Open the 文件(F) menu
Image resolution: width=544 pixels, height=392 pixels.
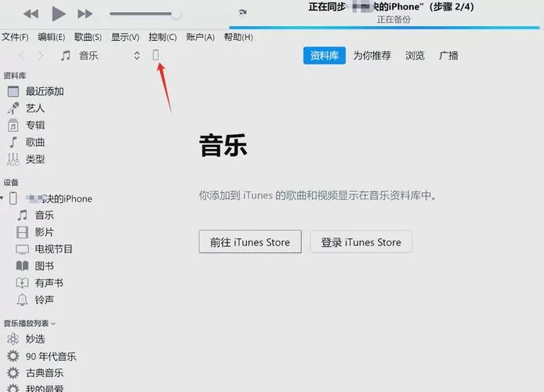(x=15, y=37)
